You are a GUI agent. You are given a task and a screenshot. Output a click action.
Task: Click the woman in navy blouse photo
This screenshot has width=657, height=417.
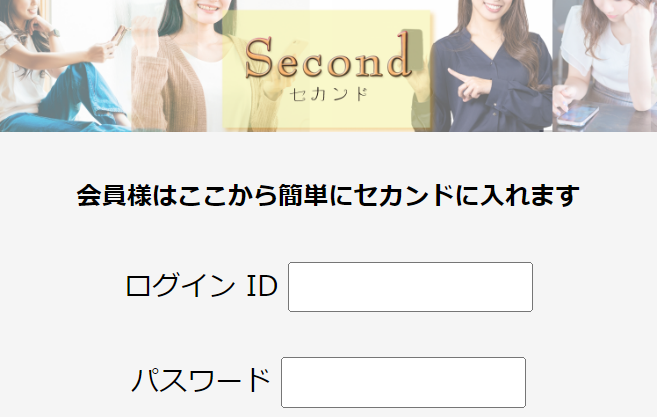tap(492, 66)
